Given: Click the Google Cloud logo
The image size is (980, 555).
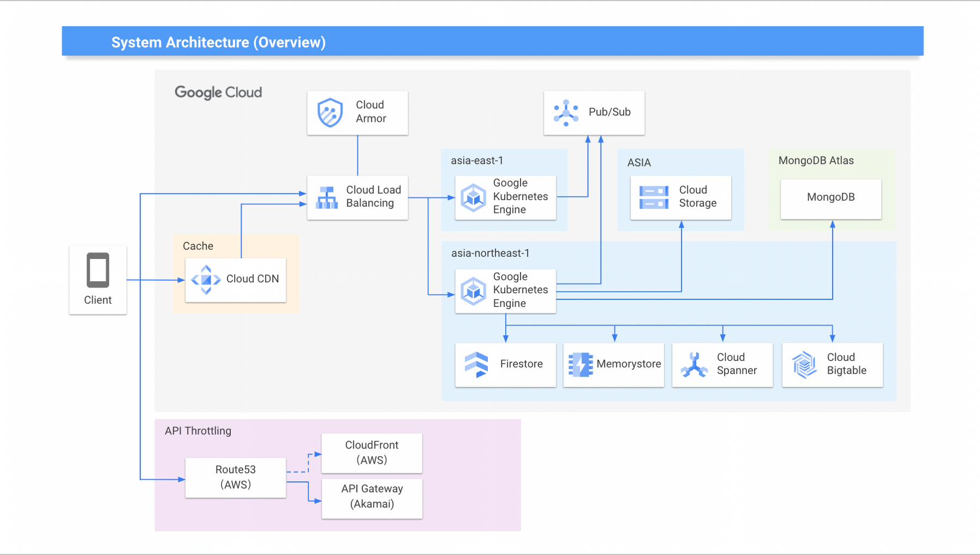Looking at the screenshot, I should pyautogui.click(x=218, y=92).
